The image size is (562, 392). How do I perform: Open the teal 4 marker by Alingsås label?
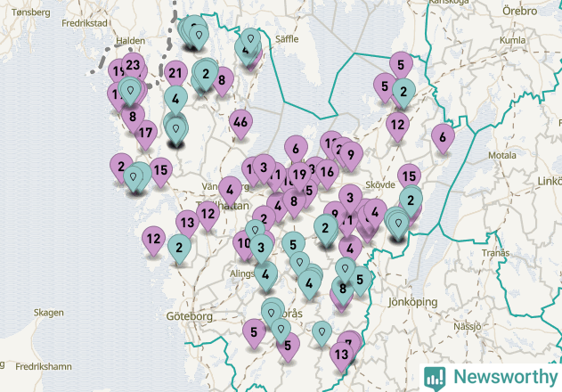pos(265,276)
